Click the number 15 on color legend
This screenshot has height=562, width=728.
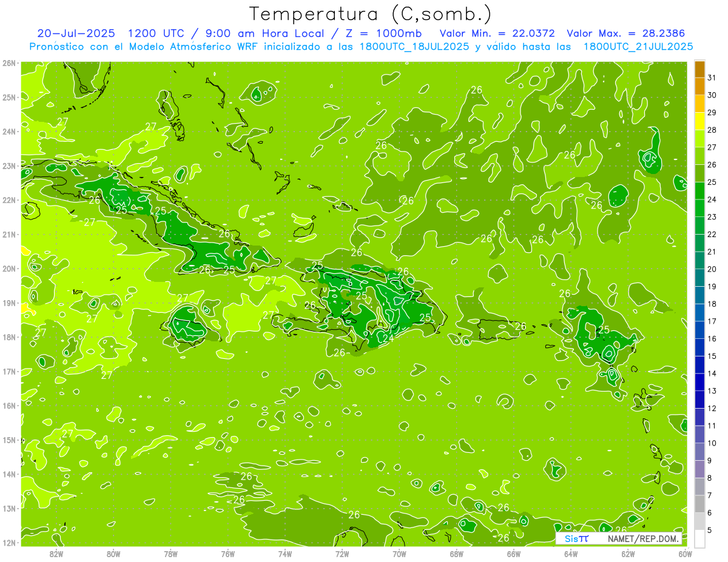[x=712, y=356]
